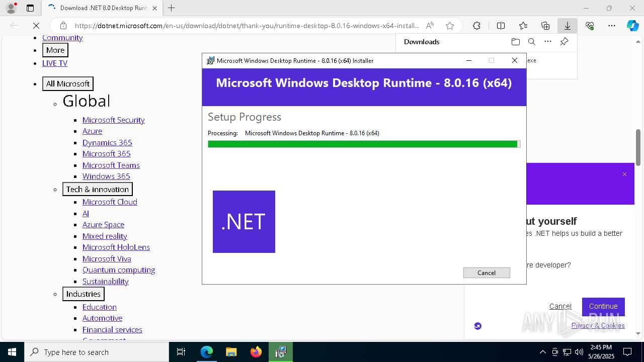Open the Quantum computing link
644x362 pixels.
[x=119, y=269]
